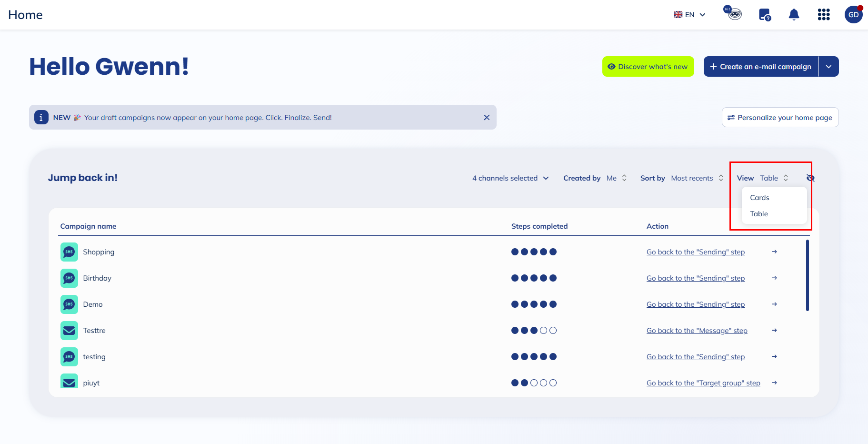The height and width of the screenshot is (444, 868).
Task: Click Personalize your home page button
Action: (x=780, y=118)
